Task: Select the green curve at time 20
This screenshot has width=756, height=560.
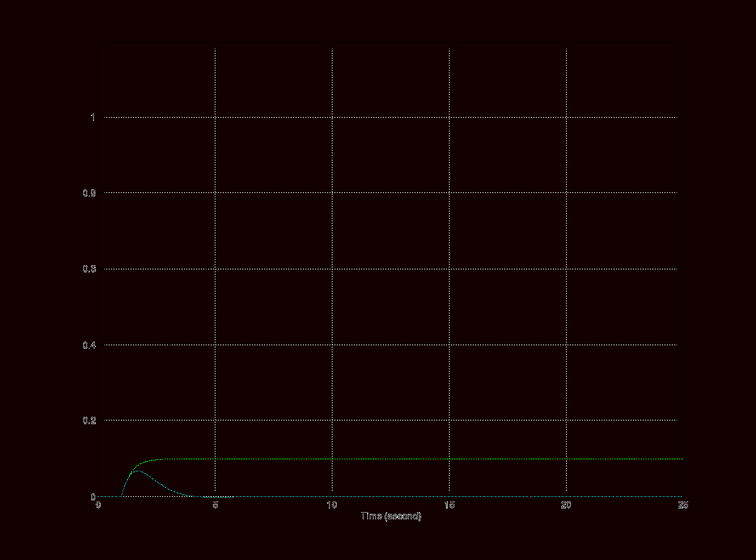Action: 566,459
